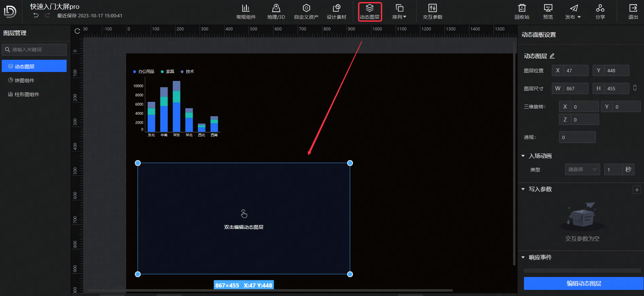
Task: Click 家具 legend item
Action: [168, 72]
